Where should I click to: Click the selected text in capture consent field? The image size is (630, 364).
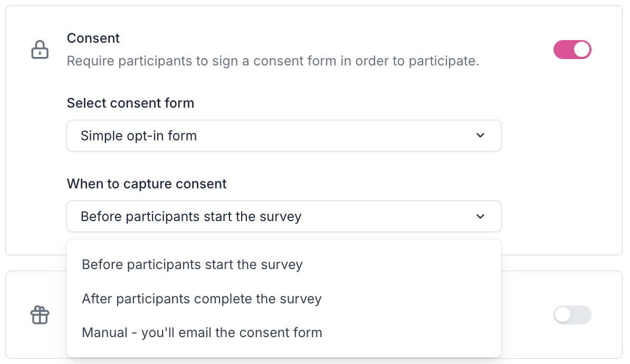191,216
